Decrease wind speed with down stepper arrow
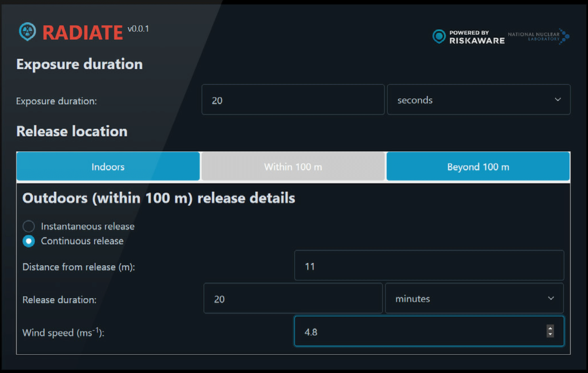This screenshot has height=373, width=588. tap(550, 334)
